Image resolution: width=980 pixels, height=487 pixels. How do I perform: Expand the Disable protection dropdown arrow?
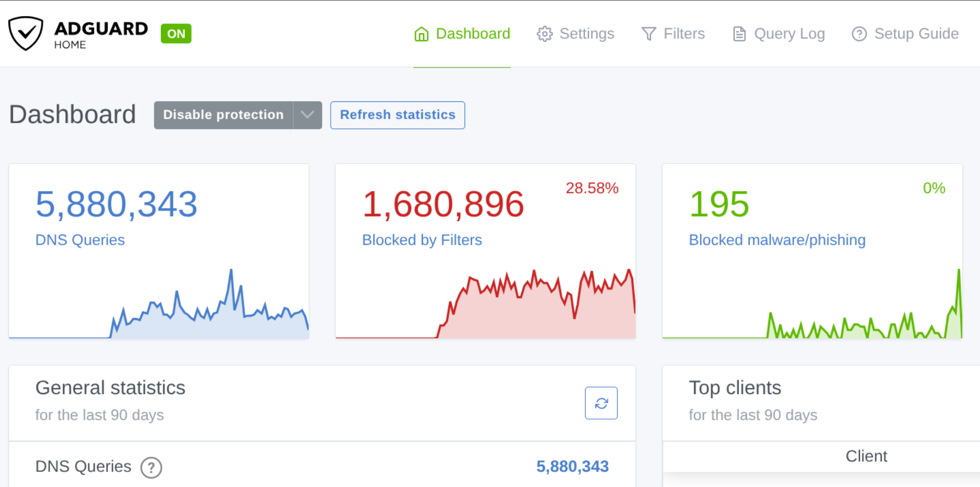(308, 115)
